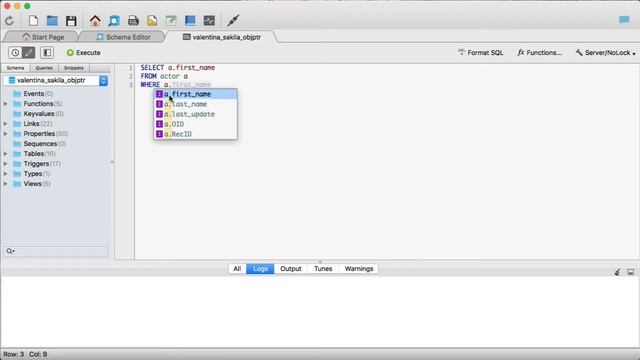Toggle the sidebar panel visibility button
The height and width of the screenshot is (360, 640).
pyautogui.click(x=47, y=53)
